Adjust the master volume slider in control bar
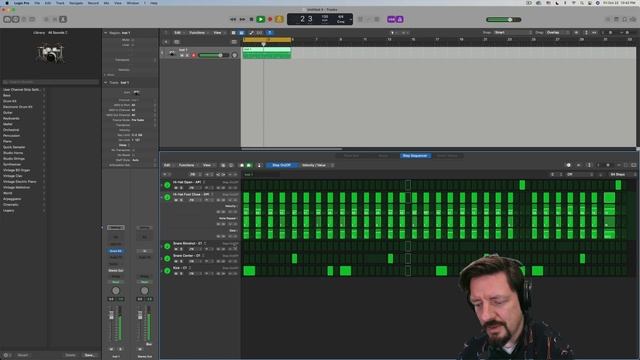This screenshot has width=640, height=360. pyautogui.click(x=504, y=20)
